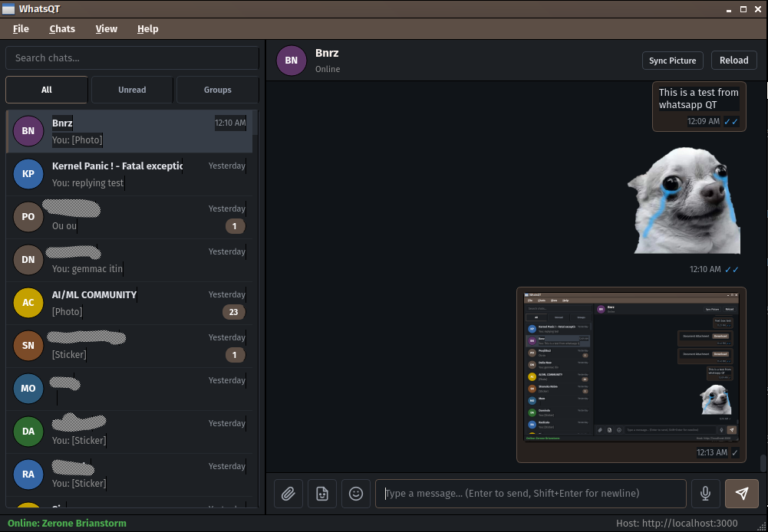
Task: Click the MO contact avatar
Action: click(28, 388)
